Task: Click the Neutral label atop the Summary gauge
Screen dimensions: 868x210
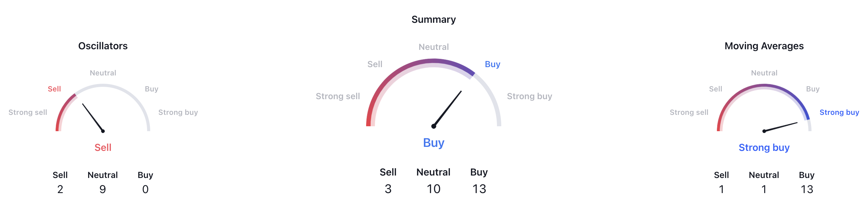Action: pyautogui.click(x=433, y=47)
